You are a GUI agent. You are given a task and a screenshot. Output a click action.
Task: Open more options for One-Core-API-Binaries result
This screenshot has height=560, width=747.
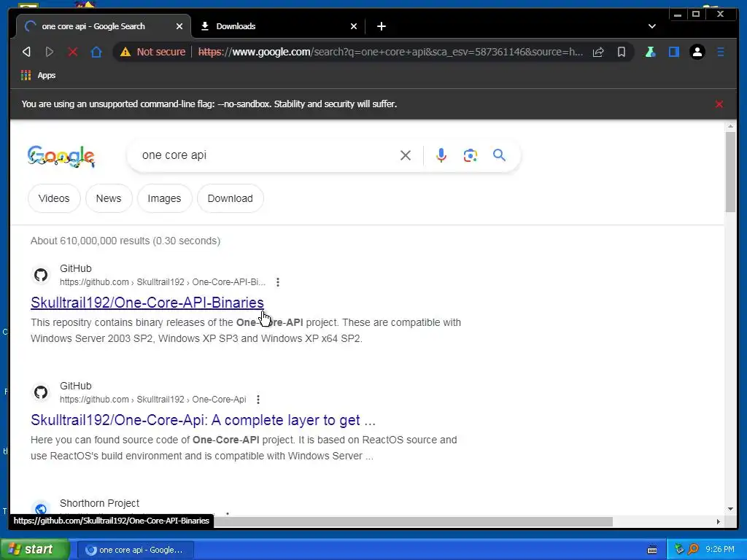click(x=278, y=282)
